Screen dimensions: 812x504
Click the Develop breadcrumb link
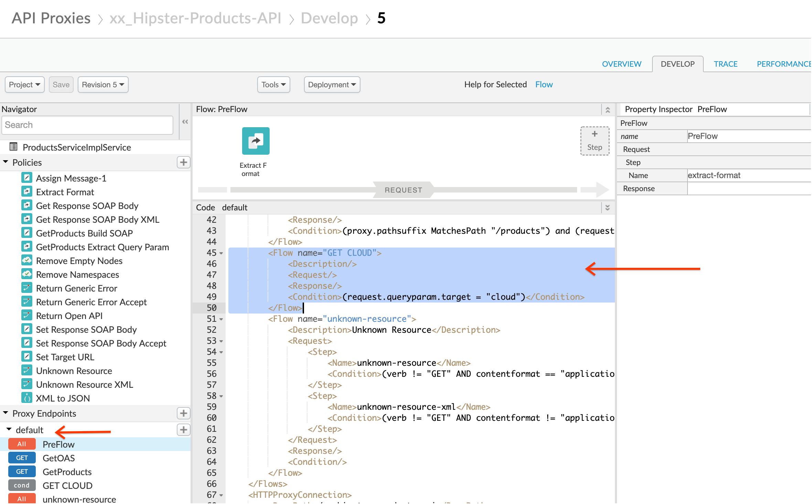coord(329,18)
